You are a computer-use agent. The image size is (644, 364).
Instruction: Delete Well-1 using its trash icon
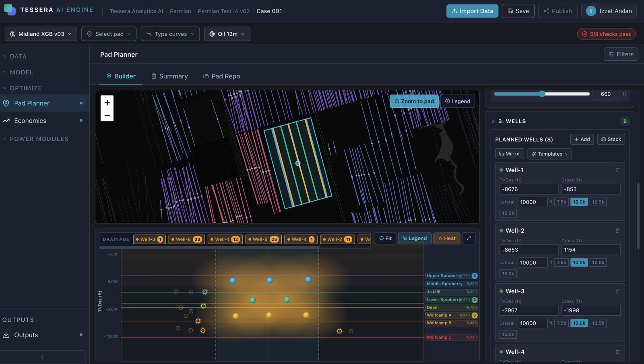click(x=617, y=170)
